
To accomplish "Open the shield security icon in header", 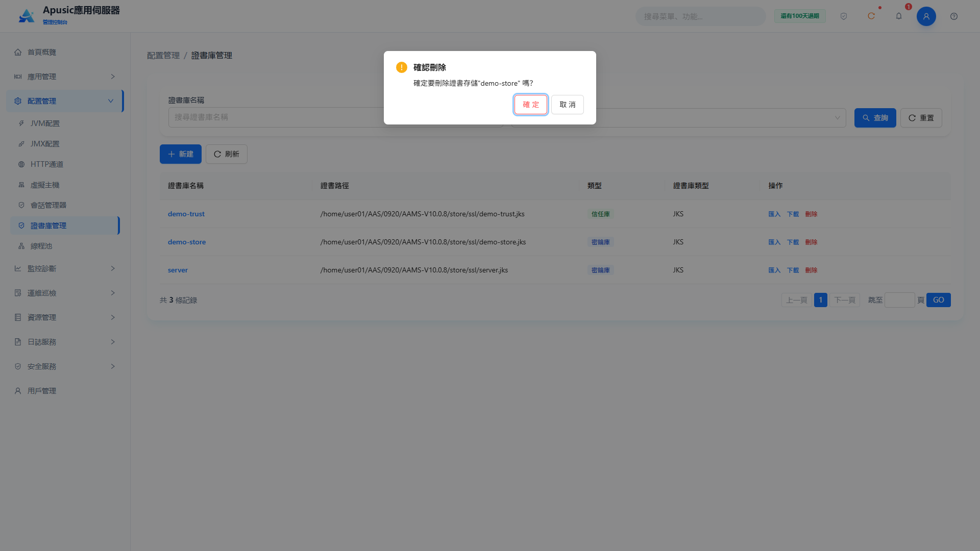I will pyautogui.click(x=844, y=16).
